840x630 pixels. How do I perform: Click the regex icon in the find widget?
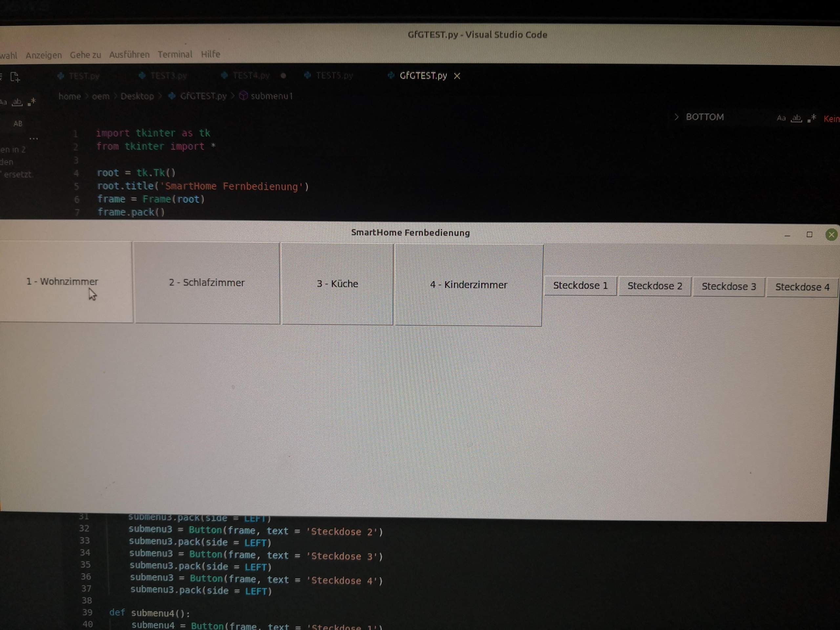click(x=812, y=118)
